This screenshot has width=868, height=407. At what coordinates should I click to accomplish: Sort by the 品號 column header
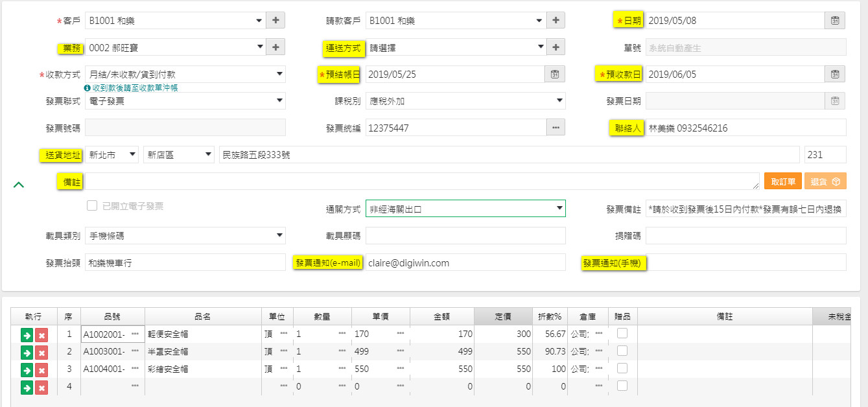pyautogui.click(x=112, y=316)
